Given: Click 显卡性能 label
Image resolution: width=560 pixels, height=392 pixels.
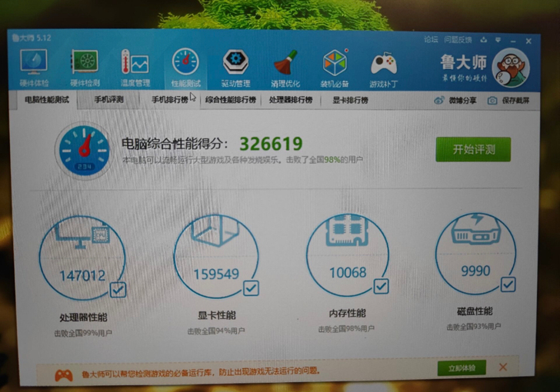Looking at the screenshot, I should pos(216,316).
